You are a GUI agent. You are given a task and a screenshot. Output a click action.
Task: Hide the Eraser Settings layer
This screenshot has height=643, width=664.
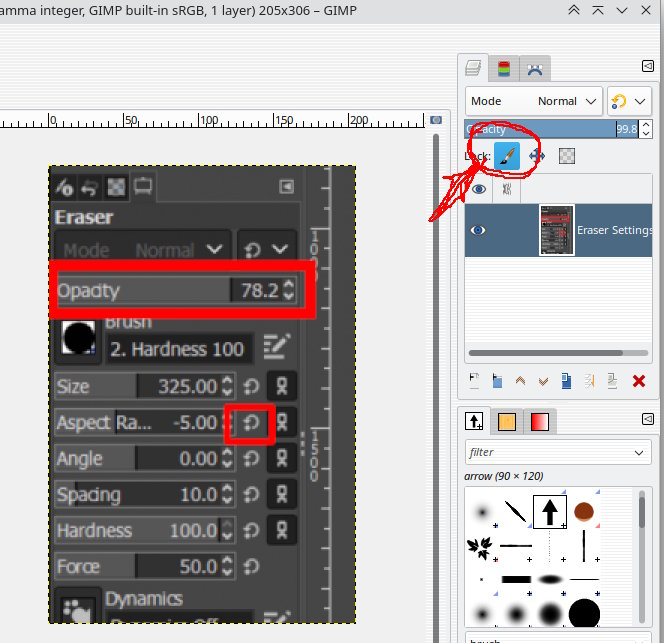[x=478, y=230]
